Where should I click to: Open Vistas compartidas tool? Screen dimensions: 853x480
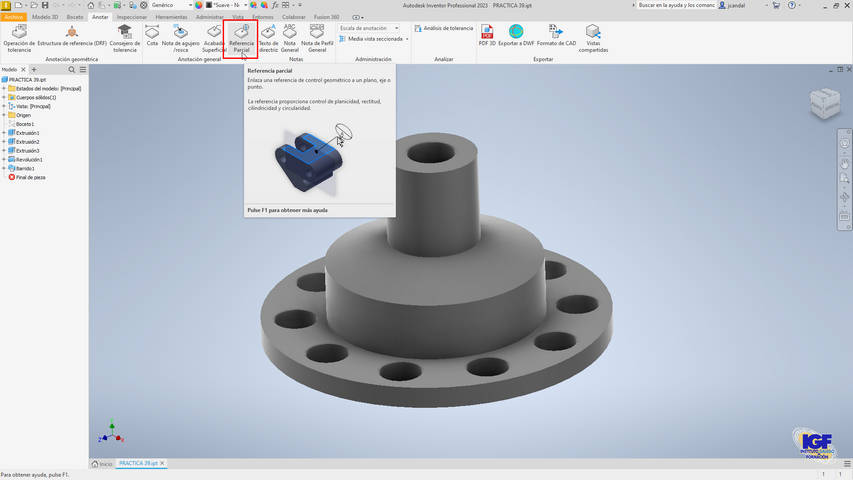point(593,37)
